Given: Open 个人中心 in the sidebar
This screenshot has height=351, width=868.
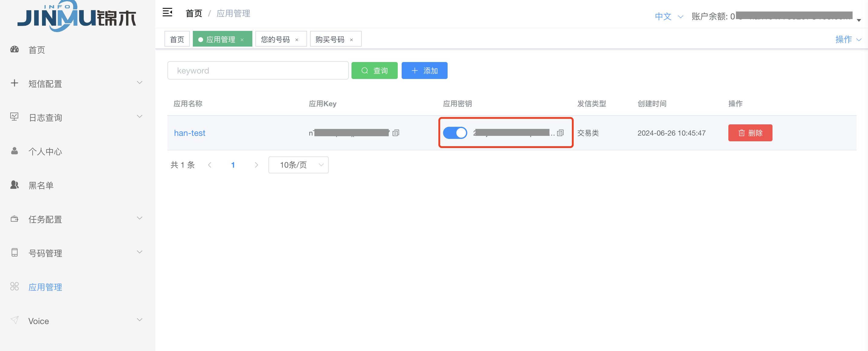Looking at the screenshot, I should coord(45,152).
